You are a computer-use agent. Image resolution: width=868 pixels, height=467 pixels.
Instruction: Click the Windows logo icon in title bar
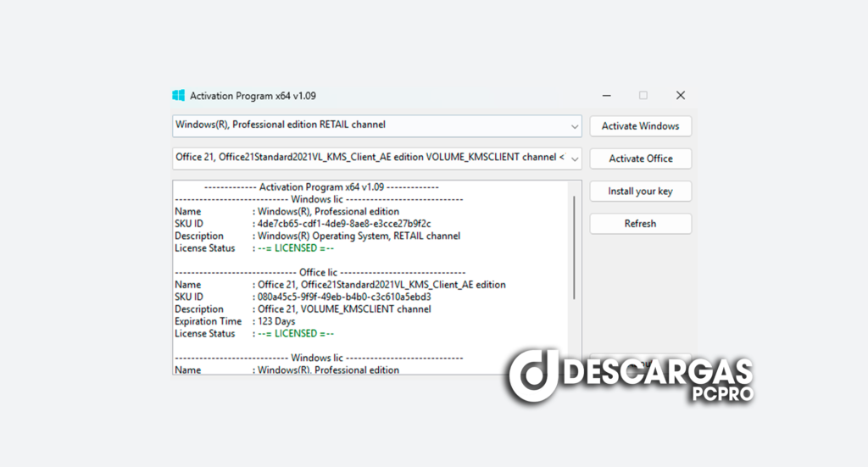tap(178, 96)
